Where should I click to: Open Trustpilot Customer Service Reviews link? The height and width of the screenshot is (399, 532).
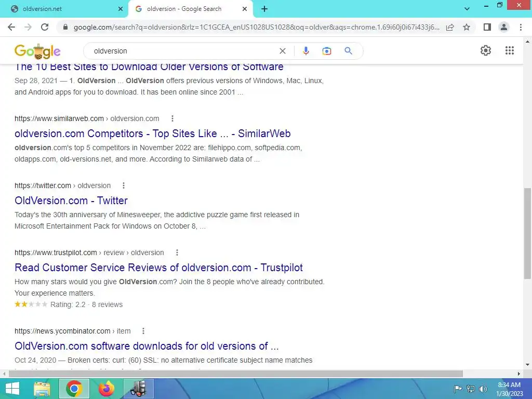[x=158, y=268]
